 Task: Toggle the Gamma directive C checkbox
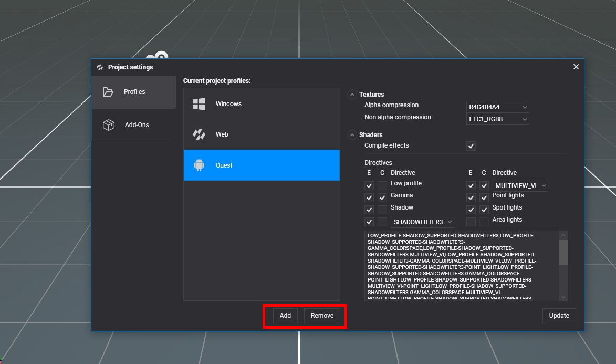[x=382, y=197]
